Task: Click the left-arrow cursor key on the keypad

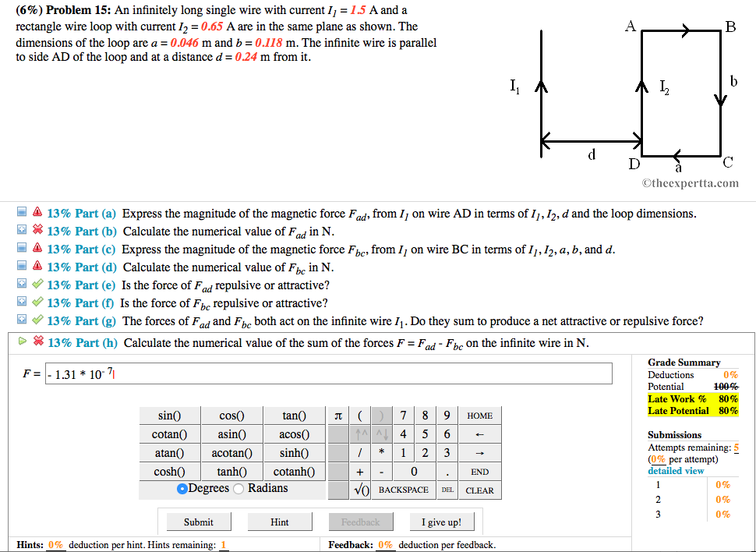Action: (x=479, y=433)
